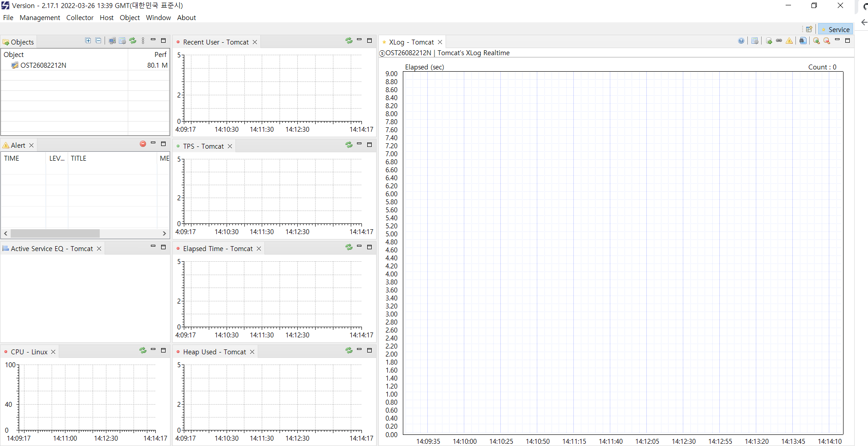Viewport: 868px width, 446px height.
Task: Open Objects panel view menu dots
Action: [x=143, y=41]
